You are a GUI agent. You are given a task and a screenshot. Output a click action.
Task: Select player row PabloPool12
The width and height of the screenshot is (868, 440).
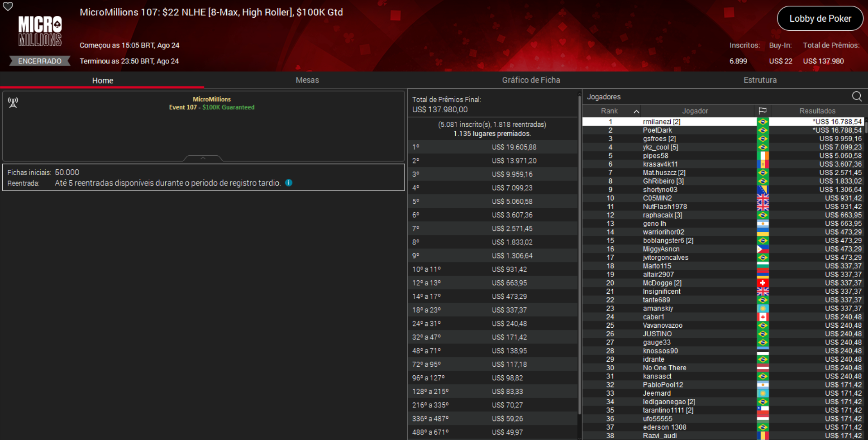pyautogui.click(x=723, y=385)
